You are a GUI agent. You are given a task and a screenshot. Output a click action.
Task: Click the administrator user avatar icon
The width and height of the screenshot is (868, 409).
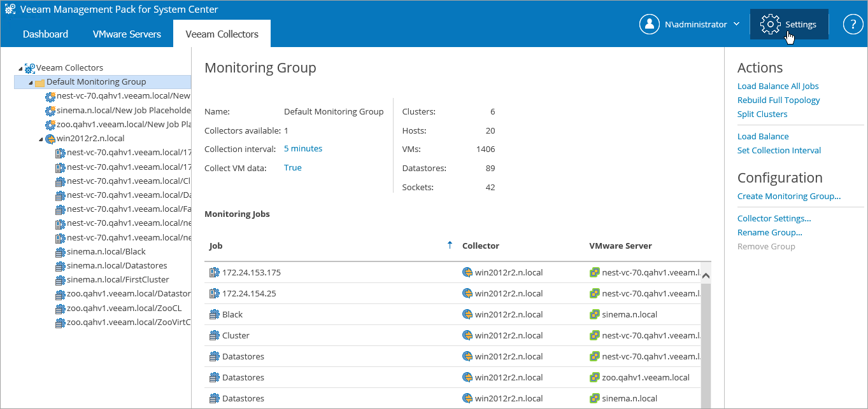[x=649, y=24]
